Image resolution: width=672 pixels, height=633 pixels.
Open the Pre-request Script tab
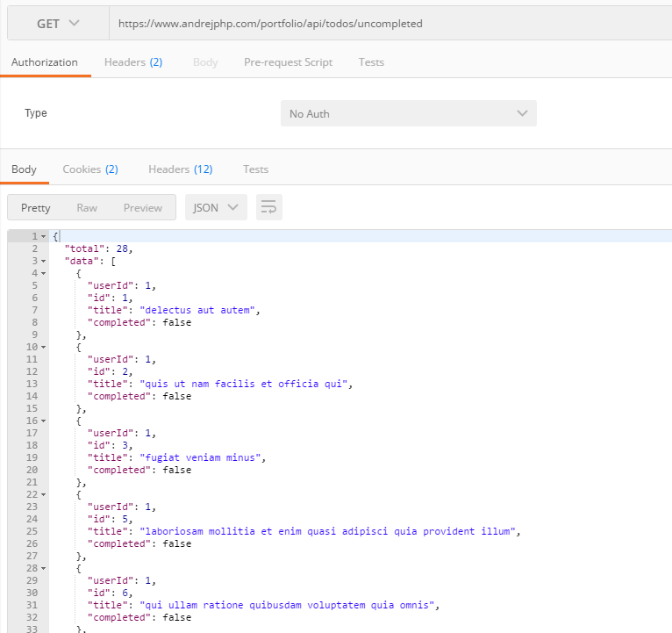pos(288,62)
